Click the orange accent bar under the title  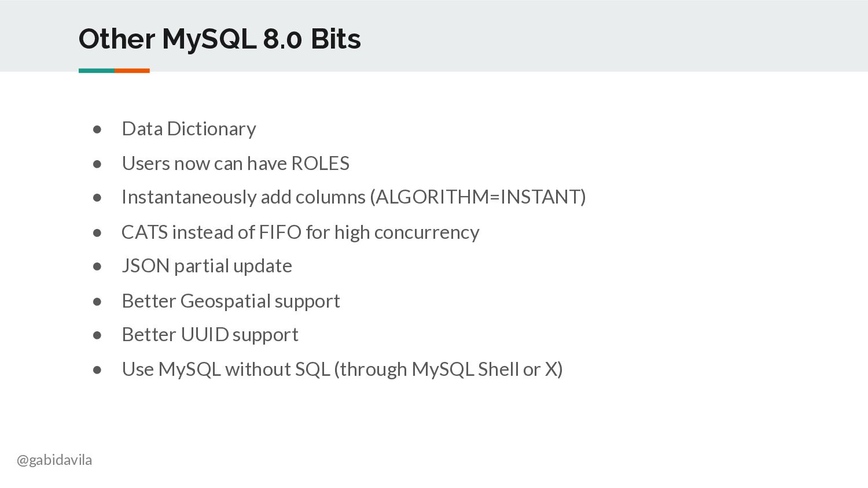coord(132,71)
